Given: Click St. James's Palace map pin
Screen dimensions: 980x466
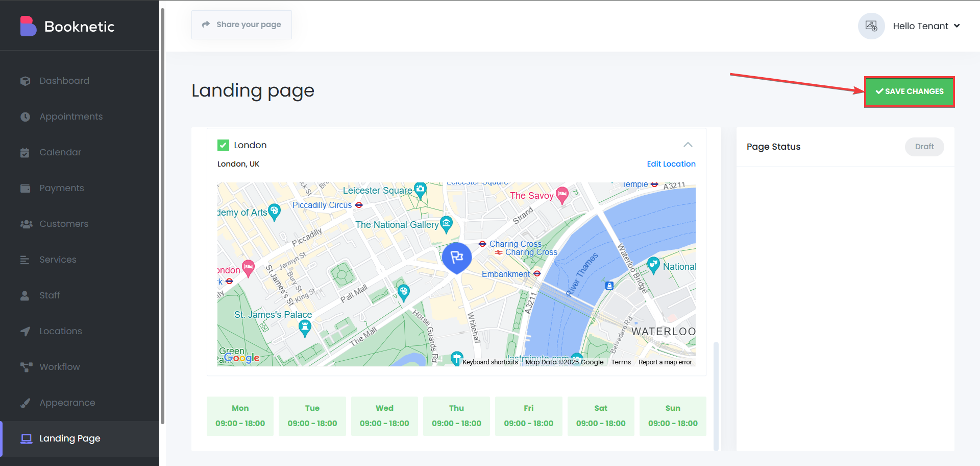Looking at the screenshot, I should 305,328.
